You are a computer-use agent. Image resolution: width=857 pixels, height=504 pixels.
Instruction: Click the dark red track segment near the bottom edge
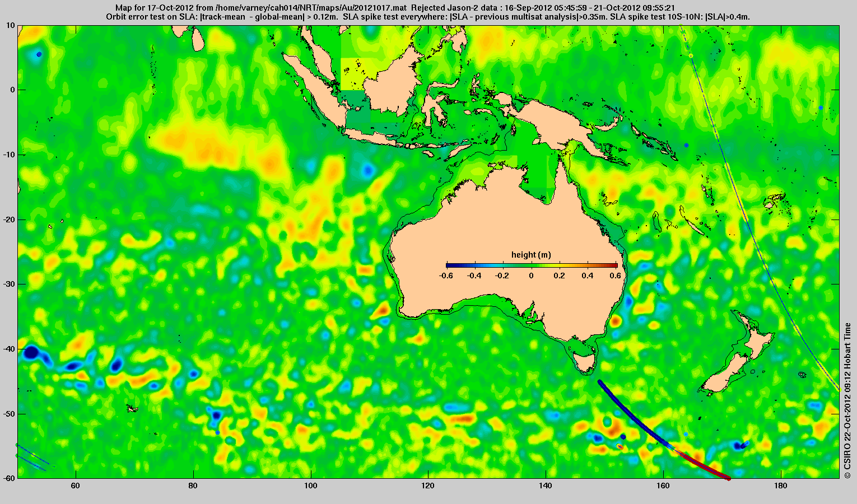click(707, 467)
